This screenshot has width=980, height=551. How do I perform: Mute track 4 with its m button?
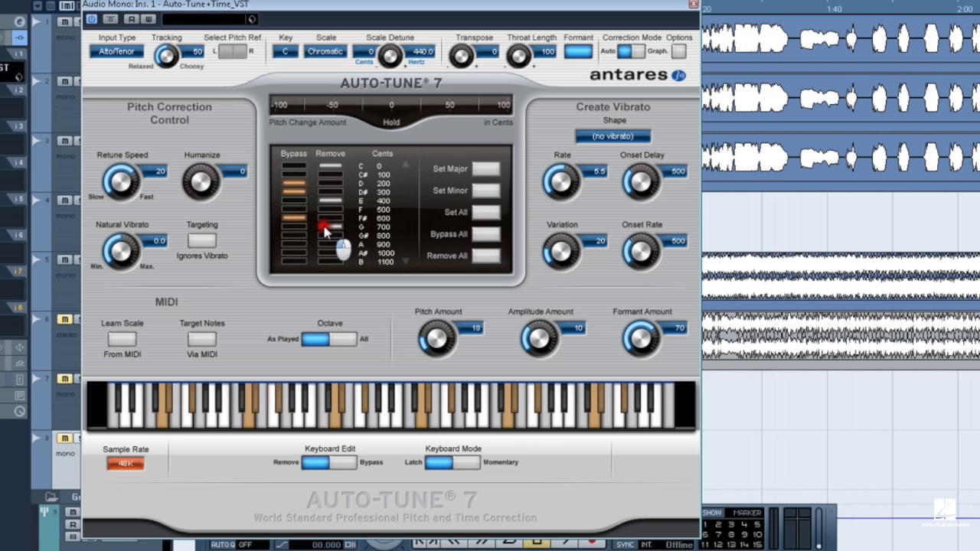point(64,201)
